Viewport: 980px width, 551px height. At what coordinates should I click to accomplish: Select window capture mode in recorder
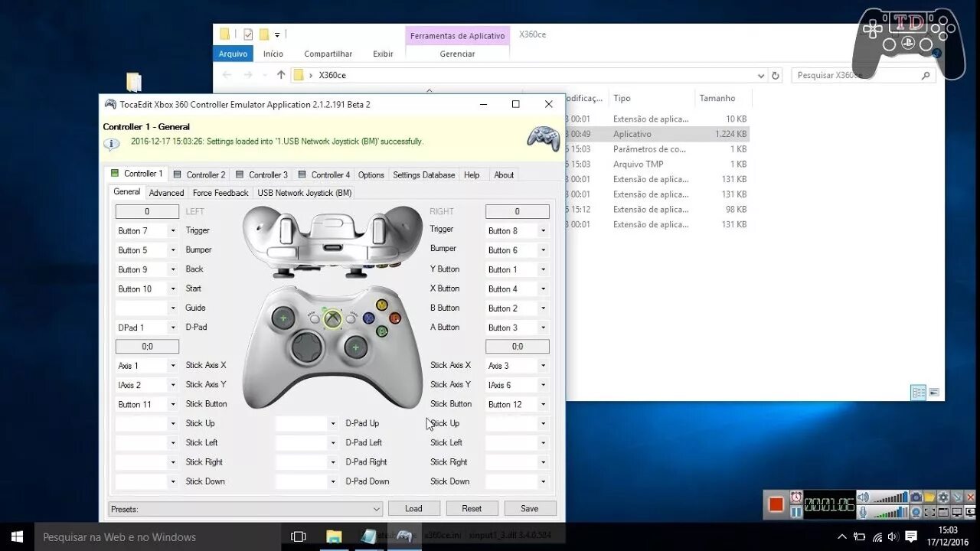coord(943,512)
